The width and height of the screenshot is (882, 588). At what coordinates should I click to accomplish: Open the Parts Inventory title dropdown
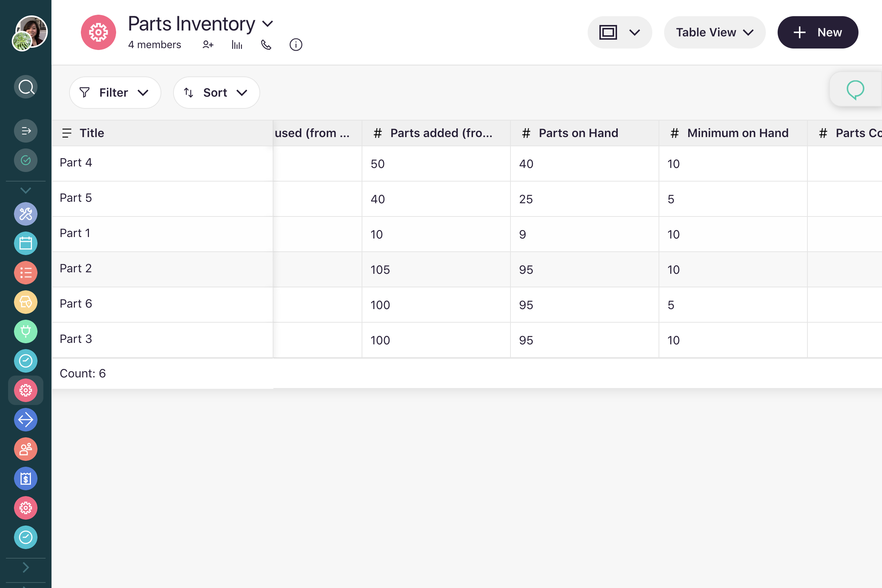(x=268, y=24)
